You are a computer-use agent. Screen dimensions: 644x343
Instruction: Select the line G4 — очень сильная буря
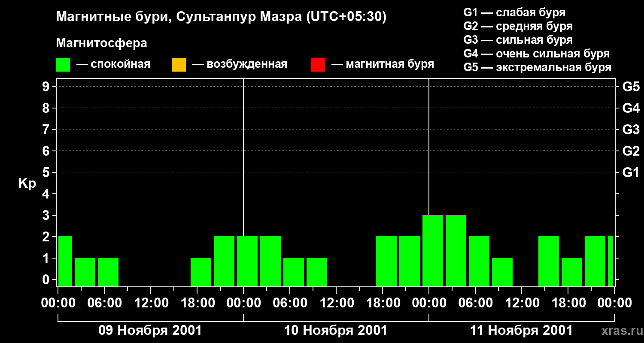pos(537,54)
